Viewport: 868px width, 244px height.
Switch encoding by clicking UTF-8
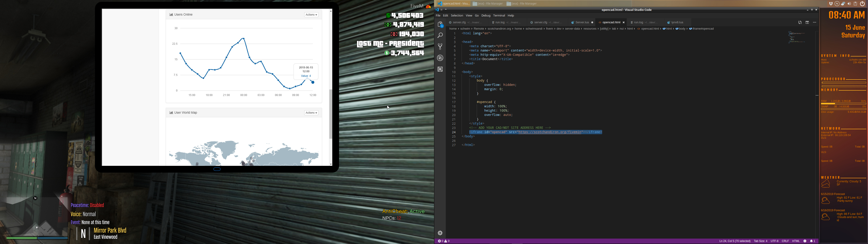point(775,241)
